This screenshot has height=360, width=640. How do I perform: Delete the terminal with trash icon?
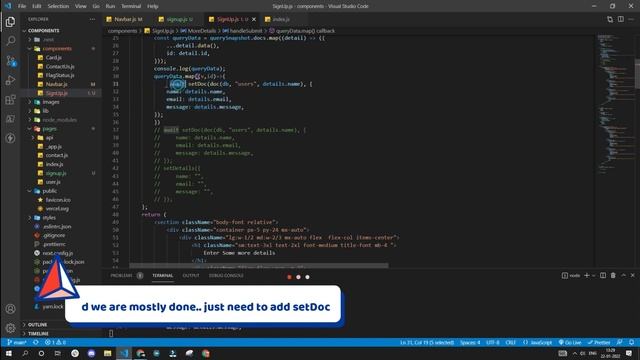pos(613,276)
